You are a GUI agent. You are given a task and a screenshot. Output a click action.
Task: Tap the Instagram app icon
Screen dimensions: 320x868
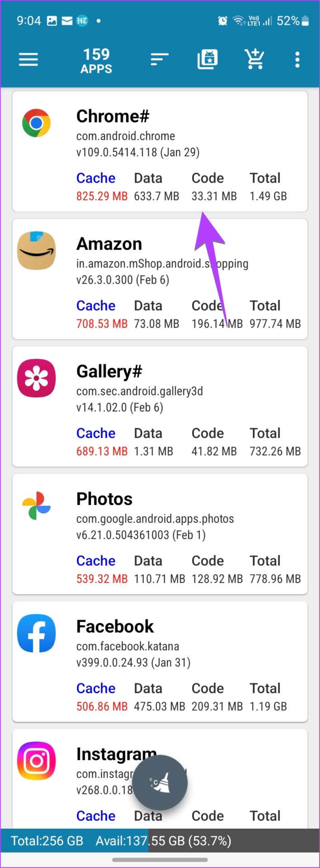pyautogui.click(x=36, y=760)
